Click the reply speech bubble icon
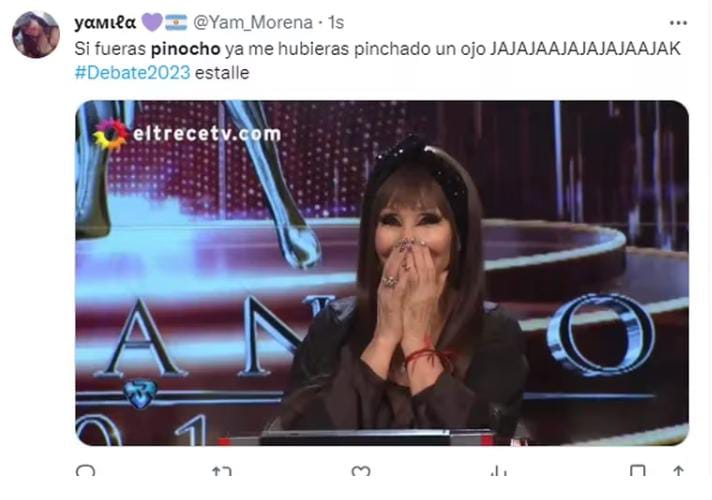This screenshot has height=500, width=712. tap(85, 471)
